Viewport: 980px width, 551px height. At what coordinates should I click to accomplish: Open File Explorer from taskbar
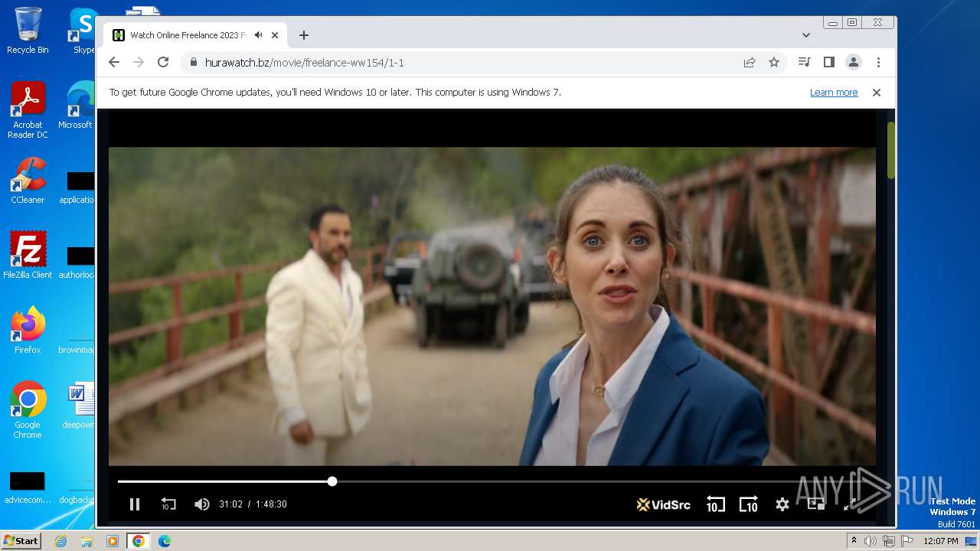pos(87,541)
